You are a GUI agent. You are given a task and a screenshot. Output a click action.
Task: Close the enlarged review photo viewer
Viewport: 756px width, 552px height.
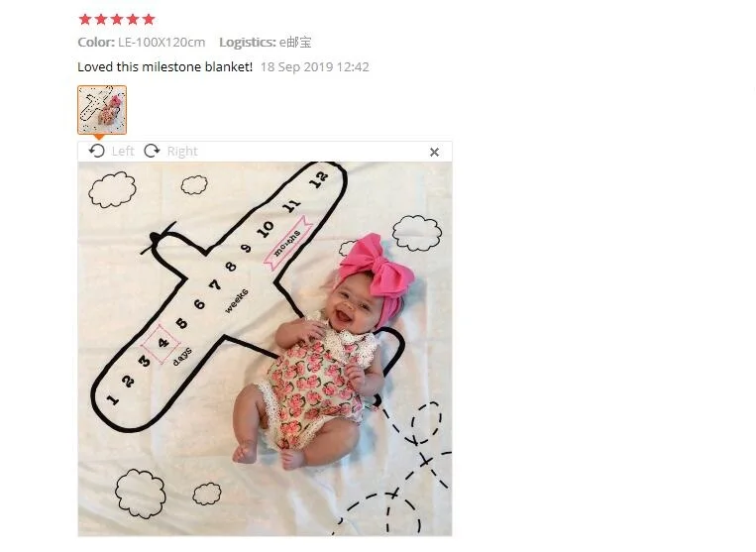pos(434,153)
